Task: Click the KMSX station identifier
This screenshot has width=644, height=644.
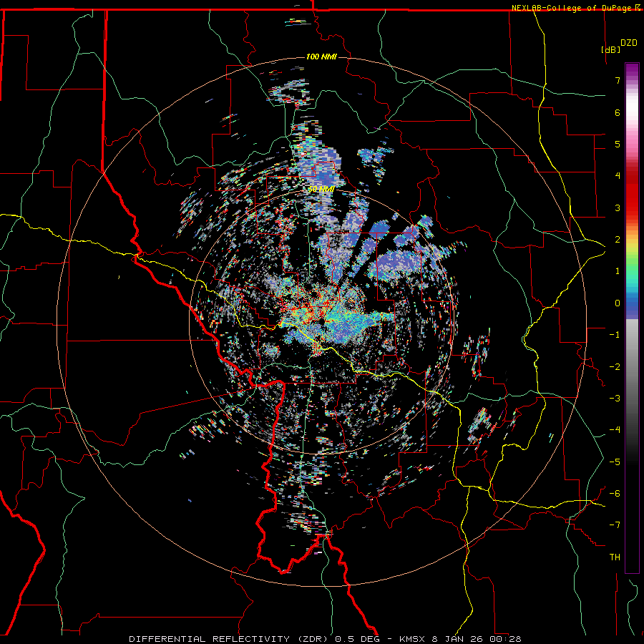Action: click(x=413, y=639)
